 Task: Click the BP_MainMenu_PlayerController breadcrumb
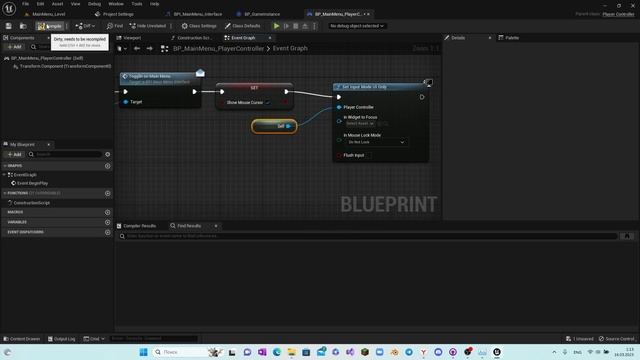click(218, 49)
